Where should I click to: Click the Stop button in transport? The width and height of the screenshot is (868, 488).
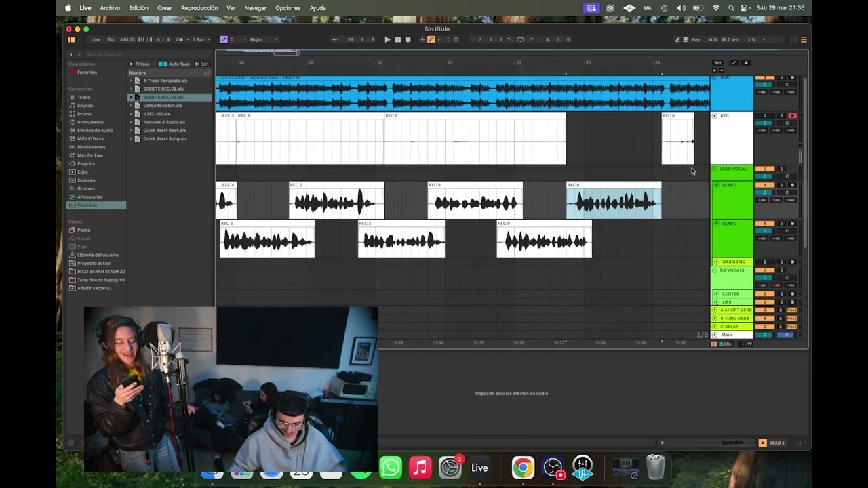[397, 39]
